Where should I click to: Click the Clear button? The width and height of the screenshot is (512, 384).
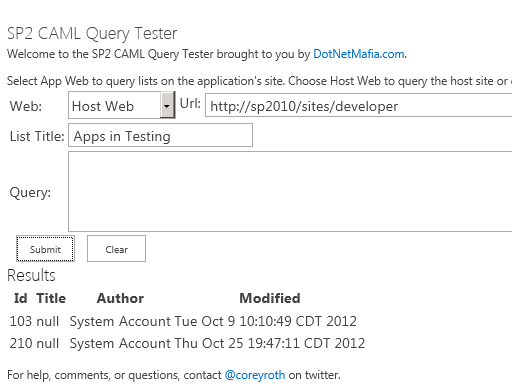[x=116, y=249]
